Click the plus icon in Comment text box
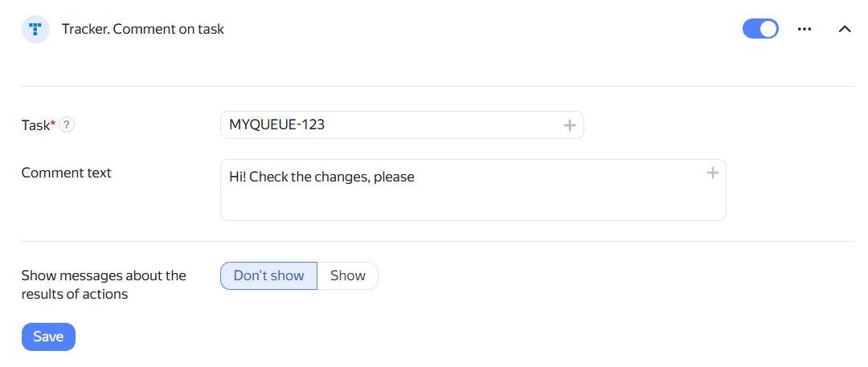Viewport: 868px width, 367px height. (712, 173)
